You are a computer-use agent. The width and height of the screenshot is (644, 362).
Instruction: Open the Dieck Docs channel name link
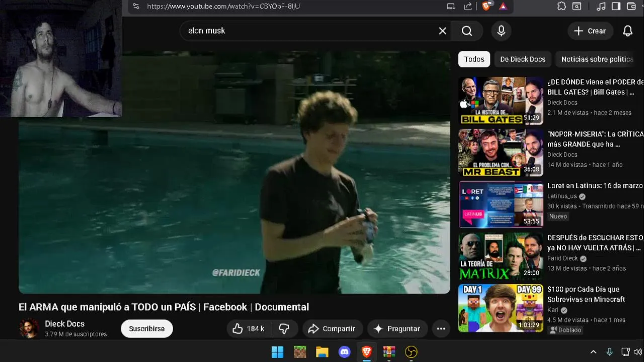click(x=64, y=324)
